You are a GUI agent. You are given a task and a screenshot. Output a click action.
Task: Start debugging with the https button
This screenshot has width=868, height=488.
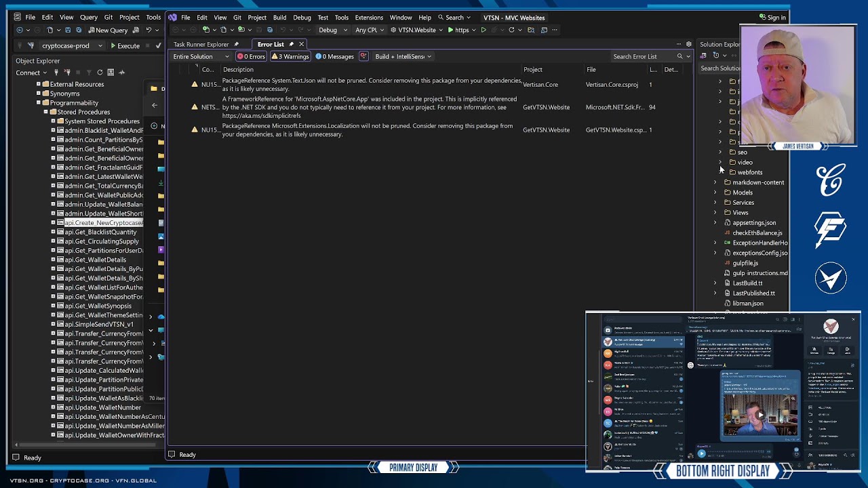tap(458, 30)
